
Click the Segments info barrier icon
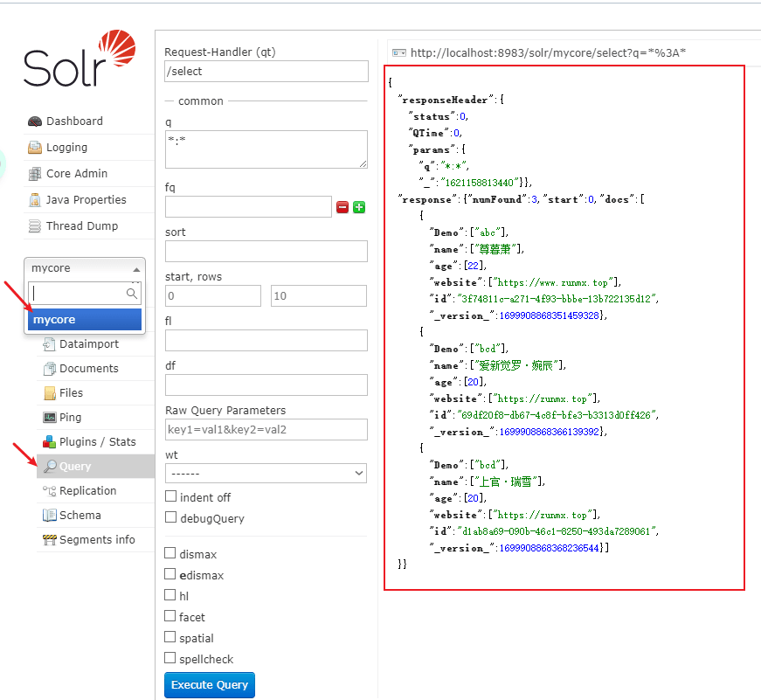click(x=50, y=539)
